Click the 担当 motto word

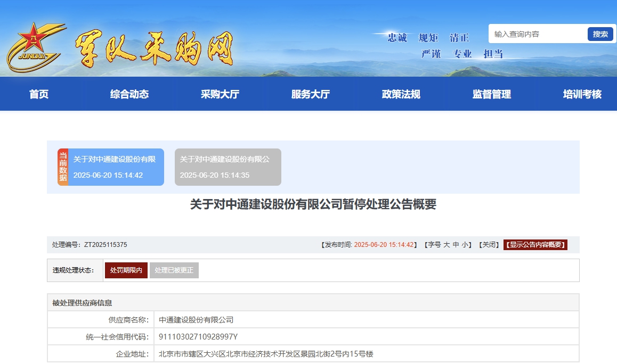point(493,53)
